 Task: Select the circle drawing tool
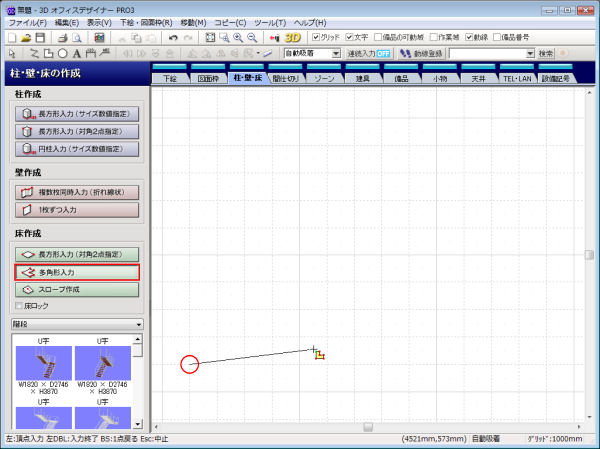(63, 53)
